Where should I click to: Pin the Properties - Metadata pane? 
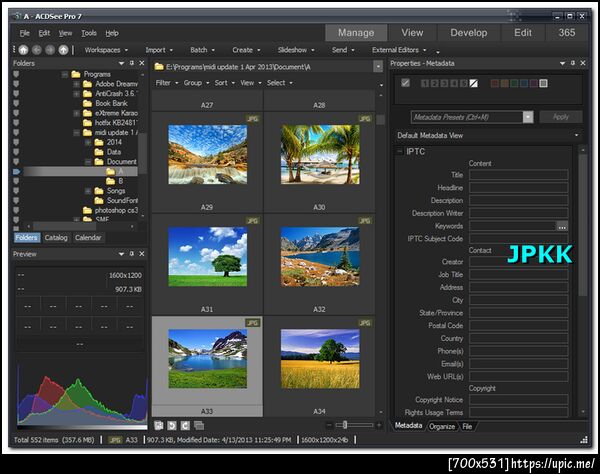(x=573, y=63)
